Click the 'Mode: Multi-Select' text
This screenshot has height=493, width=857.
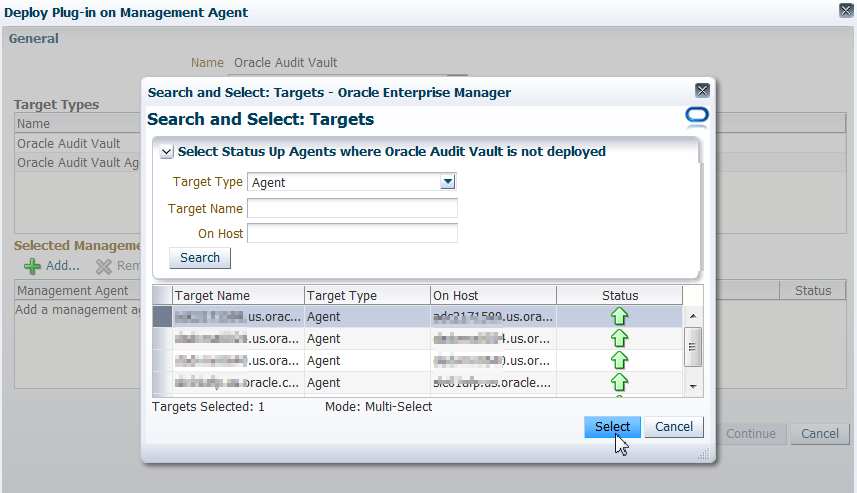tap(378, 407)
